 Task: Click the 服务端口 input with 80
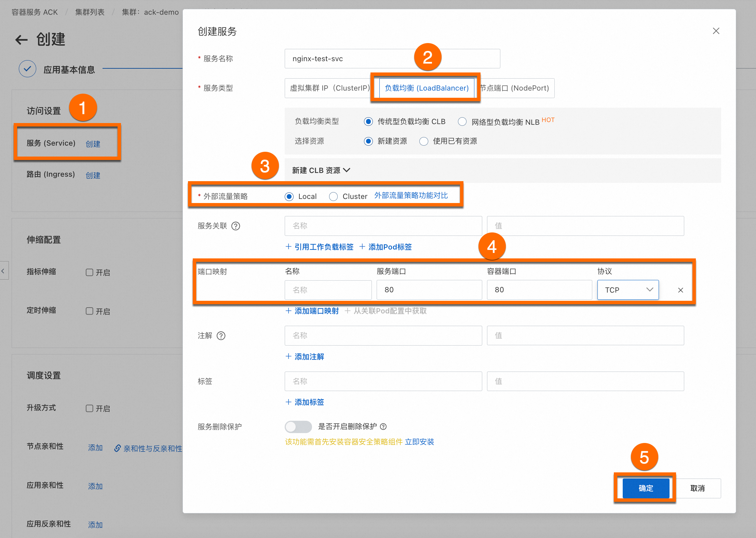point(429,290)
